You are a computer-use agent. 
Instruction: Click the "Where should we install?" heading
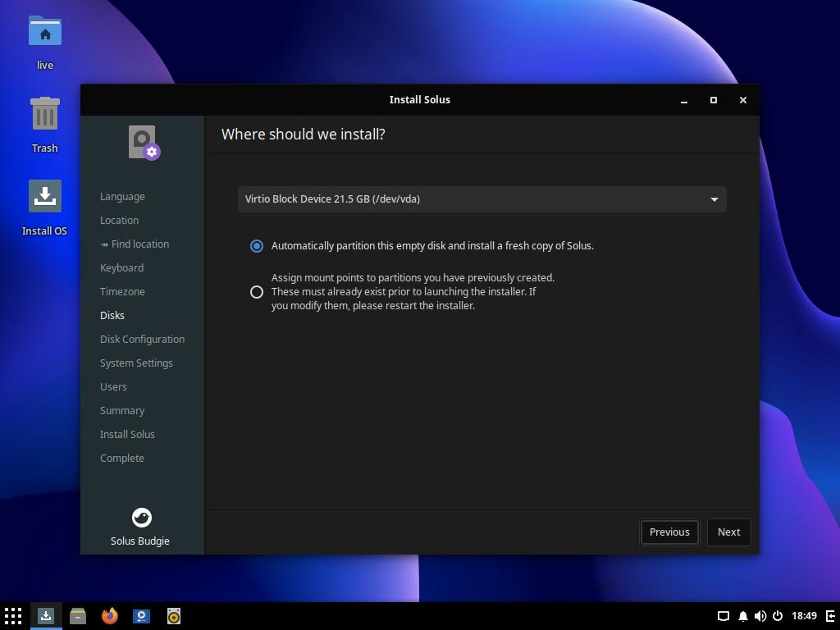[304, 134]
